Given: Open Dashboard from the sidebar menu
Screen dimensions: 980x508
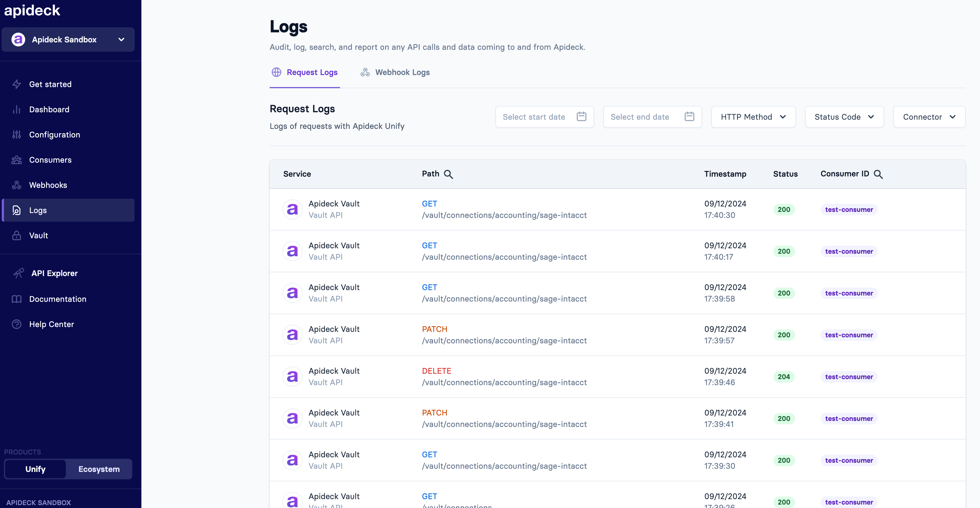Looking at the screenshot, I should [x=49, y=110].
